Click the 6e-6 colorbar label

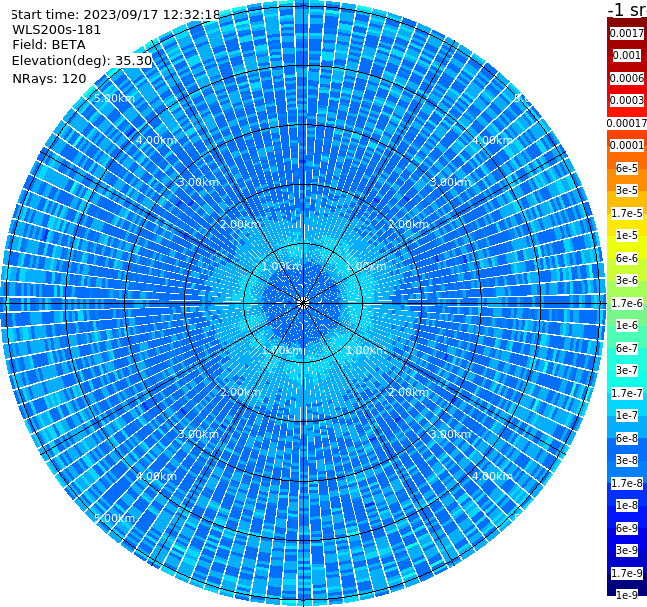(627, 258)
